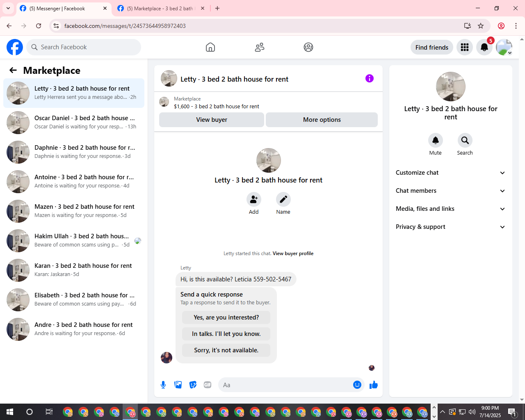The image size is (525, 420).
Task: Open the $1,600 listing thumbnail
Action: (x=164, y=102)
